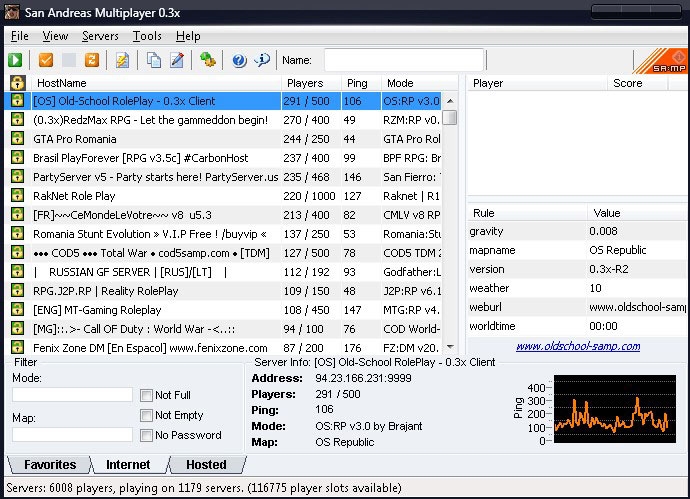Click the server properties pencil icon

[x=176, y=60]
